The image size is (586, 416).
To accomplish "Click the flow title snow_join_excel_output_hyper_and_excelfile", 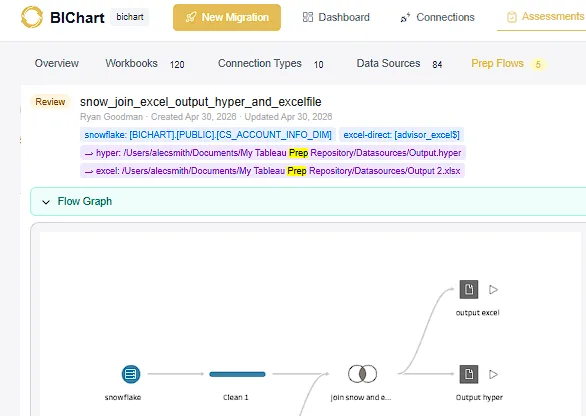I will click(x=201, y=102).
